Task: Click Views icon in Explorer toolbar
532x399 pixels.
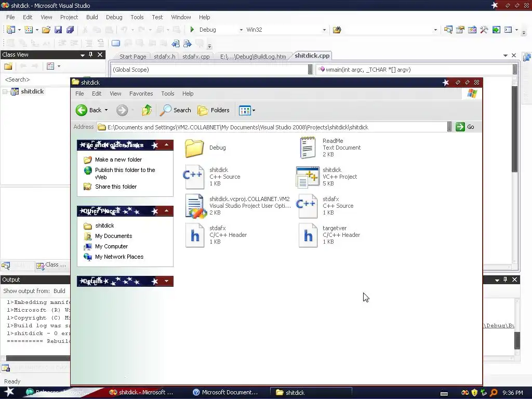Action: pyautogui.click(x=244, y=110)
